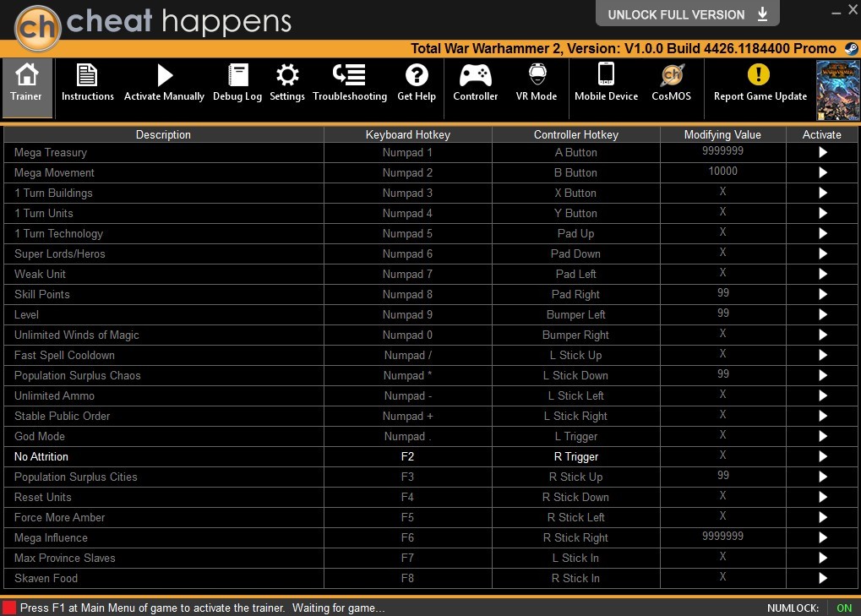Activate No Attrition cheat
Image resolution: width=861 pixels, height=616 pixels.
coord(823,457)
